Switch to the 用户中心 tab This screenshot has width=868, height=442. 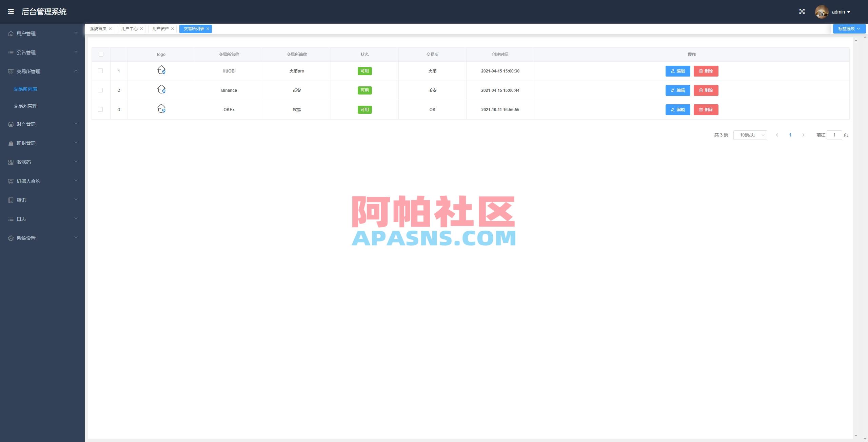click(129, 28)
